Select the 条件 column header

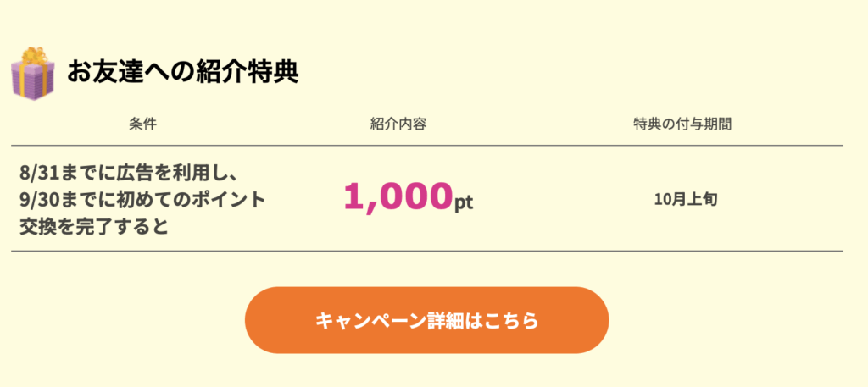click(x=142, y=124)
